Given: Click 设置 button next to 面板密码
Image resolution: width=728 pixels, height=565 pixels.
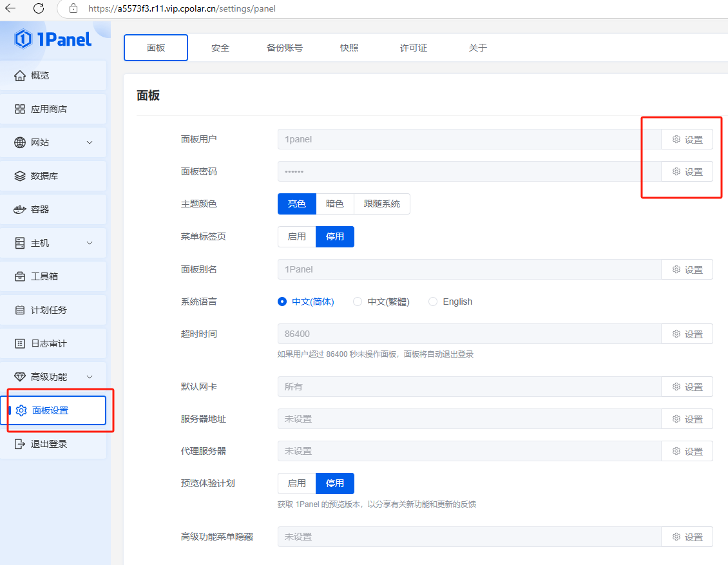Looking at the screenshot, I should [x=687, y=172].
